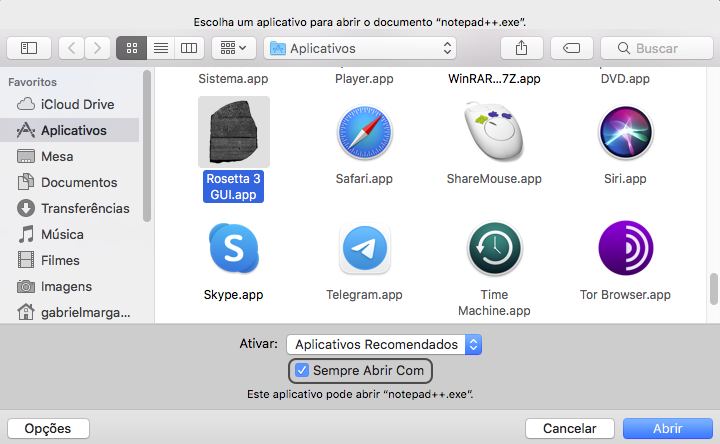This screenshot has width=720, height=444.
Task: Click the Cancelar button
Action: click(x=569, y=428)
